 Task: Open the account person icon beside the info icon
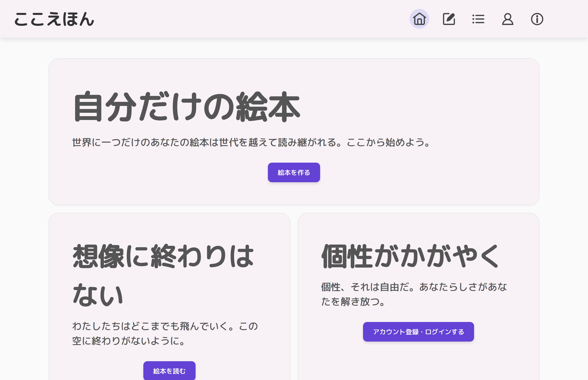[508, 19]
